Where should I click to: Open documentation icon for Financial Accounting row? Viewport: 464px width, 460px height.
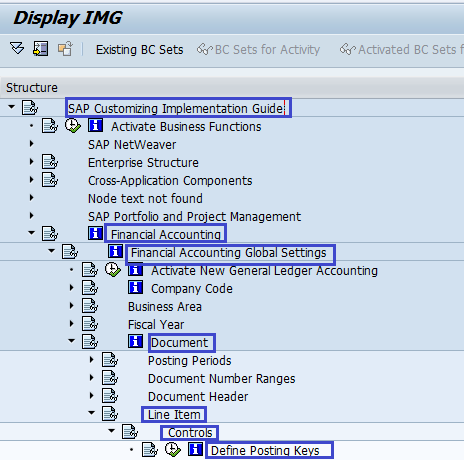[50, 234]
